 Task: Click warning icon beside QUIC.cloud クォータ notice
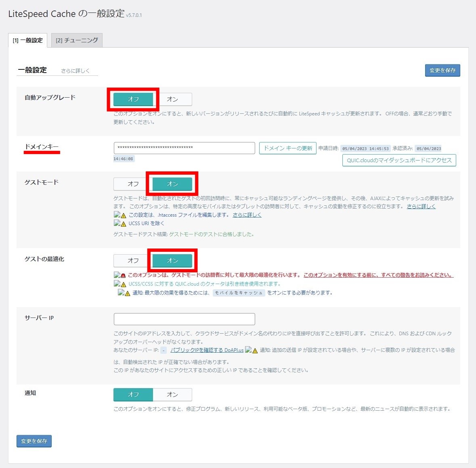123,284
